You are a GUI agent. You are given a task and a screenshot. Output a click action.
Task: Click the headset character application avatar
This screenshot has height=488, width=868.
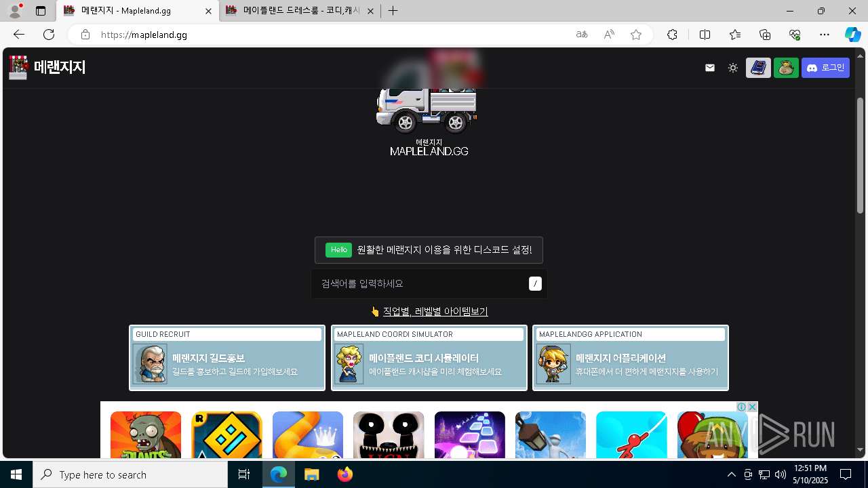click(553, 364)
